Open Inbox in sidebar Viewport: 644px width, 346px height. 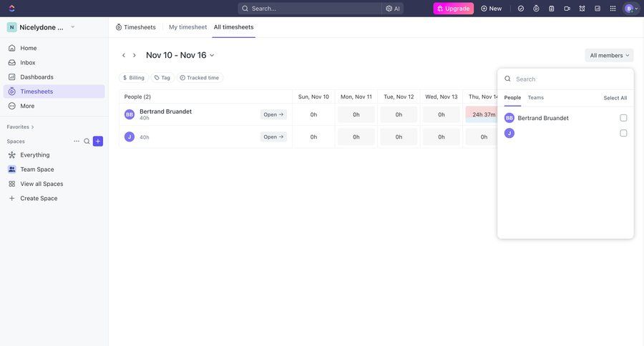54,62
